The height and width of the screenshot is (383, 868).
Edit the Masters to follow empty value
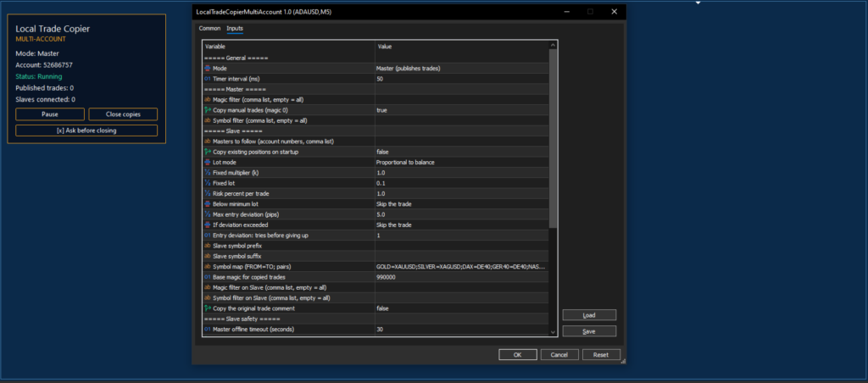point(462,142)
